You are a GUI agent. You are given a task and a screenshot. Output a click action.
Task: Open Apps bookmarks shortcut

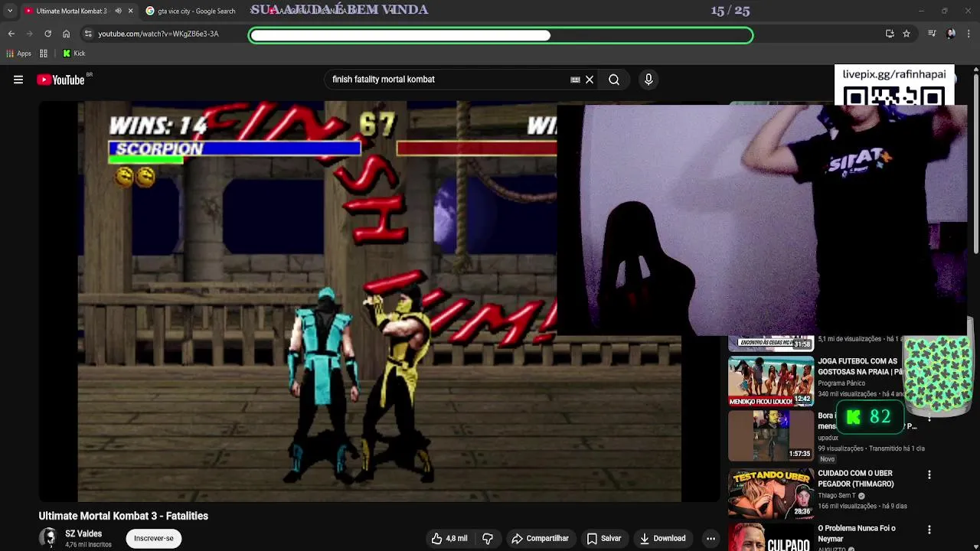pos(18,54)
